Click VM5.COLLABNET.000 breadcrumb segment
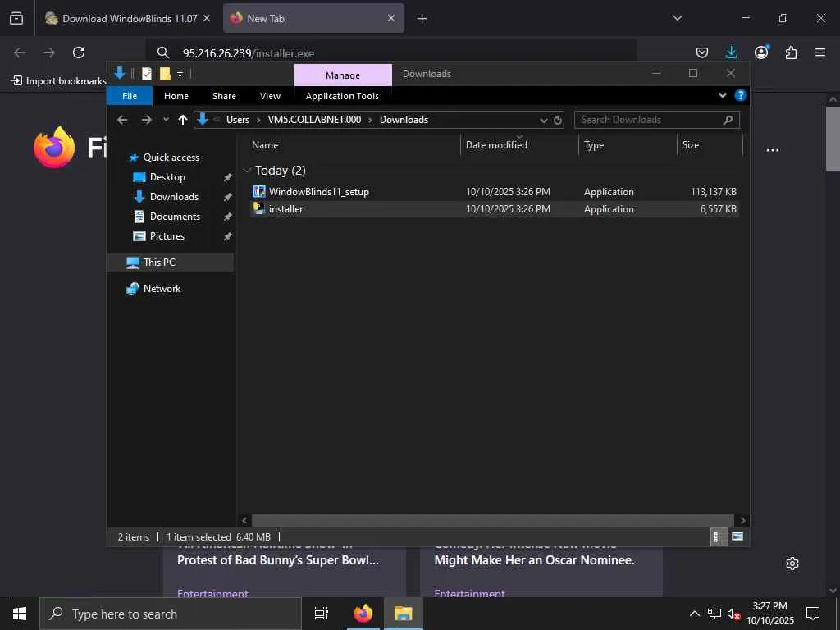This screenshot has height=630, width=840. [x=314, y=120]
